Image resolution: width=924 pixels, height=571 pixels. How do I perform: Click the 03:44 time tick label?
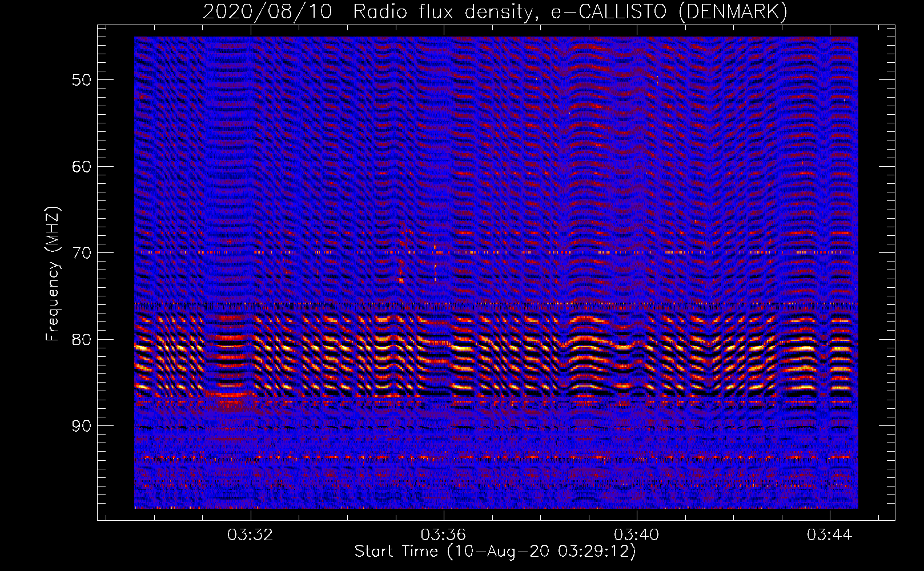(829, 535)
